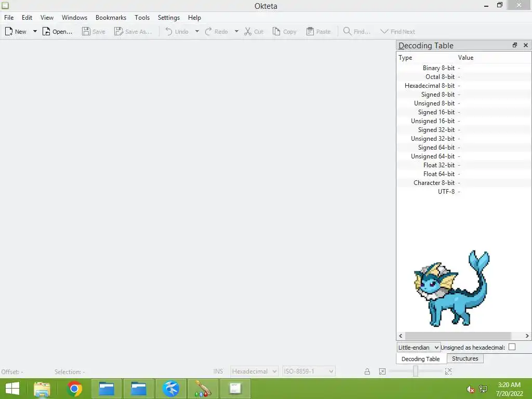532x399 pixels.
Task: Open the Windows menu
Action: tap(74, 18)
